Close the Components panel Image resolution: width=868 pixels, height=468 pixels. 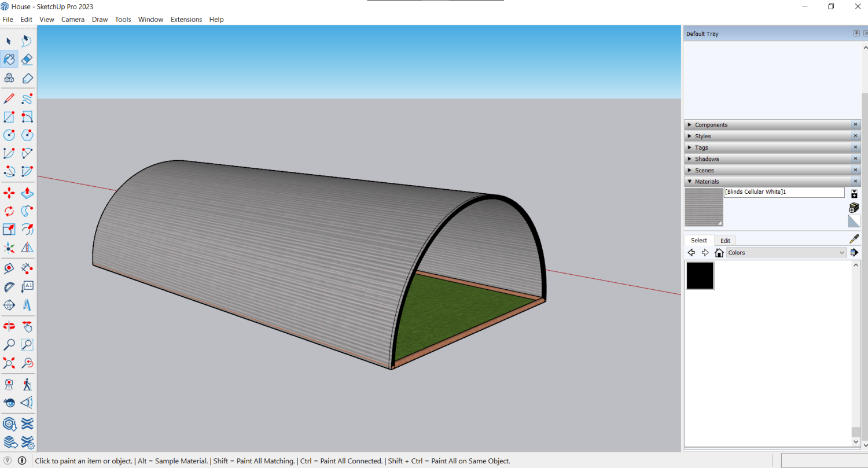tap(856, 125)
